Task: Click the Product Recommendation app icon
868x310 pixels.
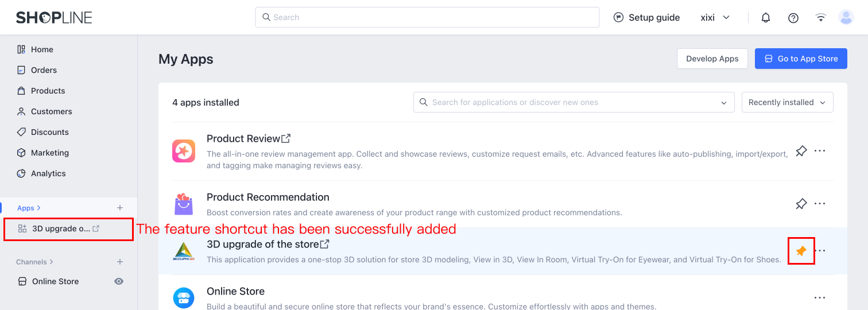Action: [x=184, y=204]
